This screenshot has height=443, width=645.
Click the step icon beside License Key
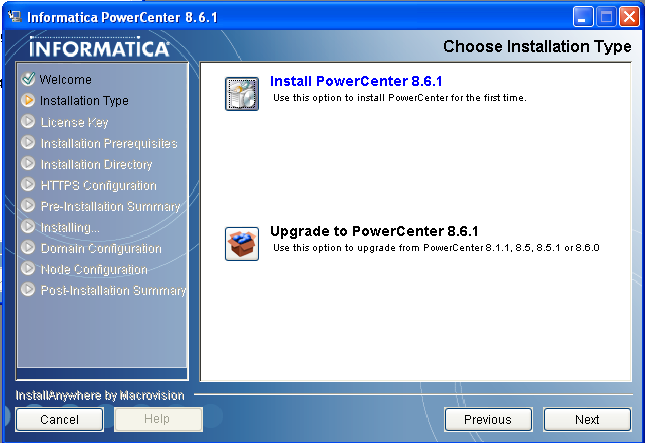28,121
